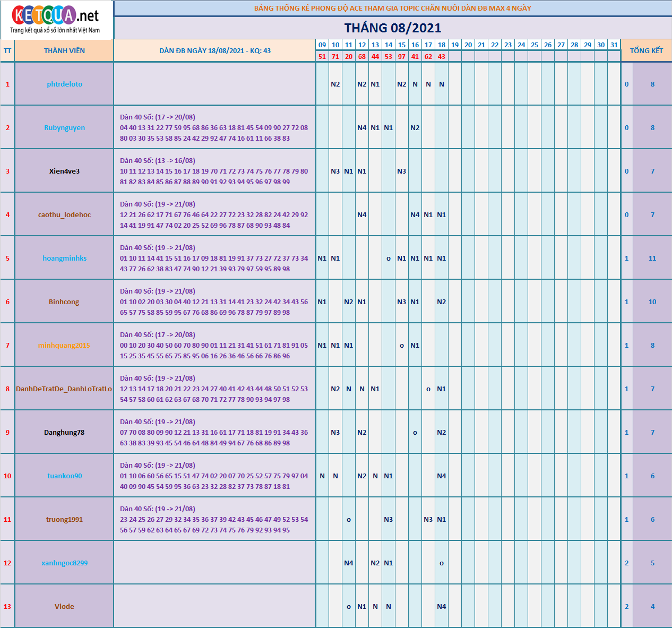Click the 'o' mark in minhquang2015's row
This screenshot has height=628, width=672.
(x=402, y=346)
